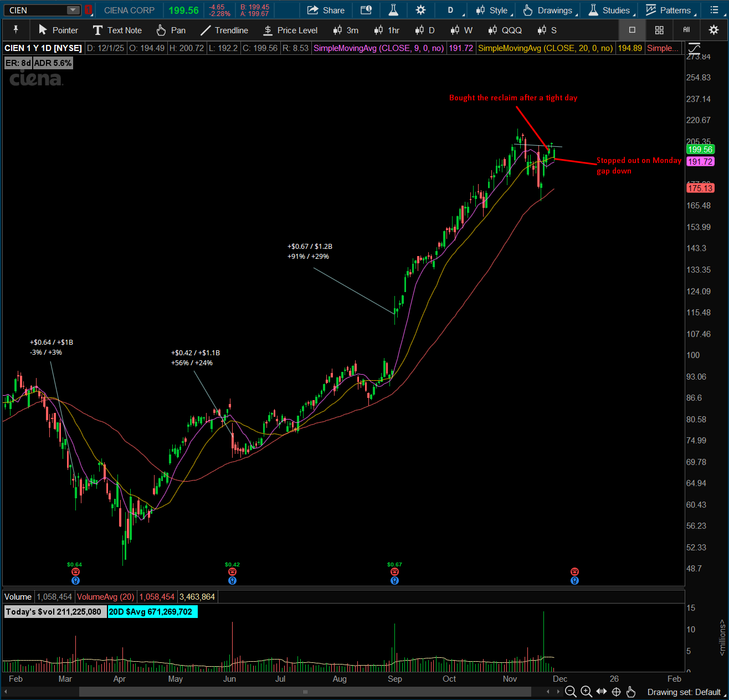
Task: Select the Text Note tool
Action: coord(117,30)
